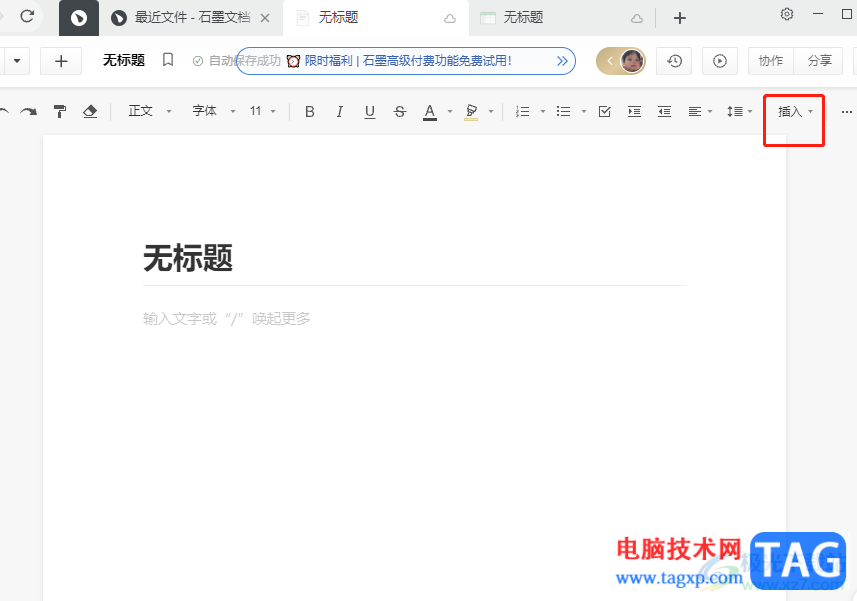Click the 无标题 title in header
The image size is (857, 601).
(124, 60)
